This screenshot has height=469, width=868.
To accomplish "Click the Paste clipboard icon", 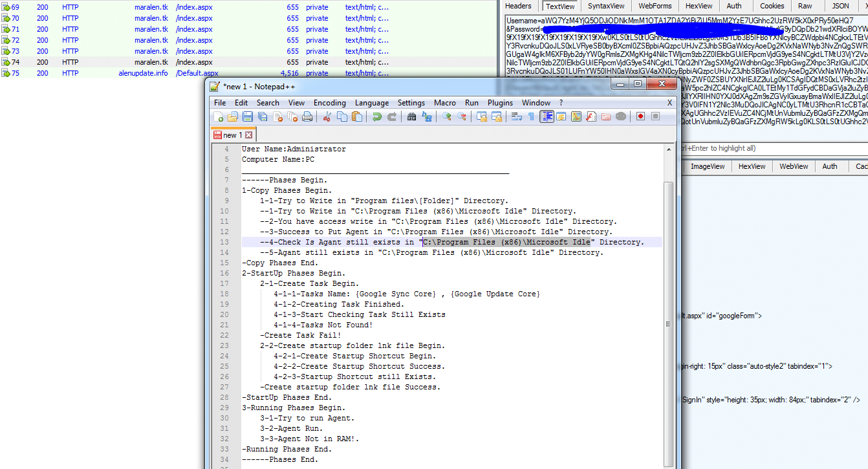I will point(356,116).
